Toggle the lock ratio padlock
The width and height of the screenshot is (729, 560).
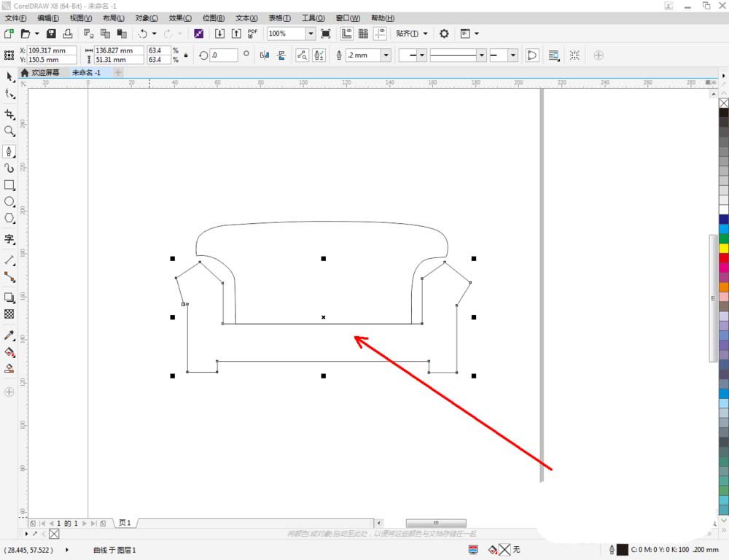click(x=186, y=55)
